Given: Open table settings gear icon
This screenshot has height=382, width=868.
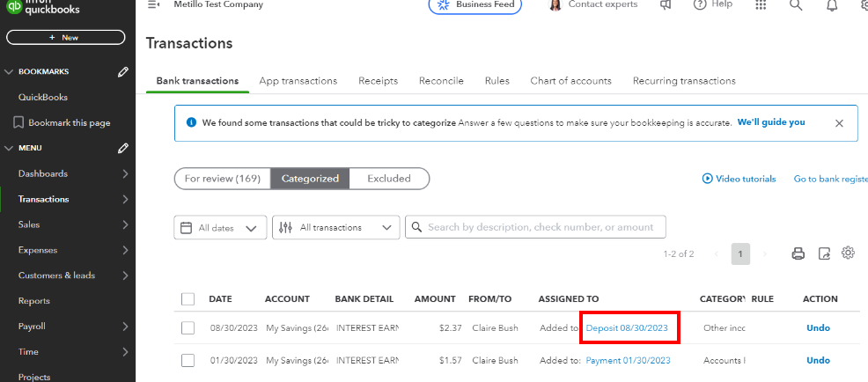Looking at the screenshot, I should [849, 253].
